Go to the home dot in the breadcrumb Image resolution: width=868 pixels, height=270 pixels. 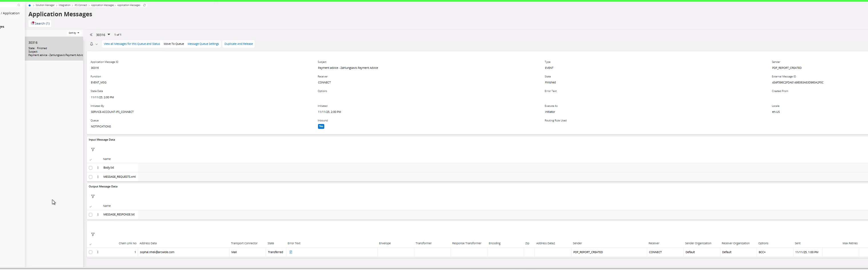(30, 5)
